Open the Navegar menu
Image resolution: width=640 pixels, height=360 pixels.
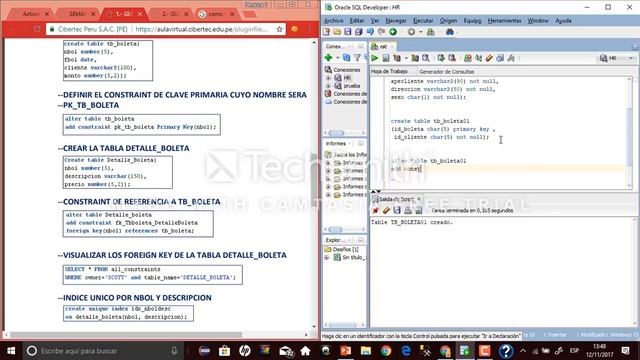click(x=396, y=20)
